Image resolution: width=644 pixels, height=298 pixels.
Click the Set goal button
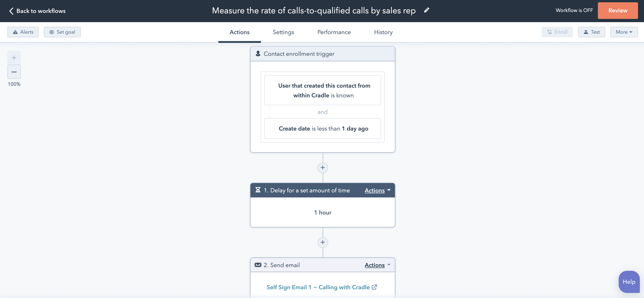tap(62, 32)
